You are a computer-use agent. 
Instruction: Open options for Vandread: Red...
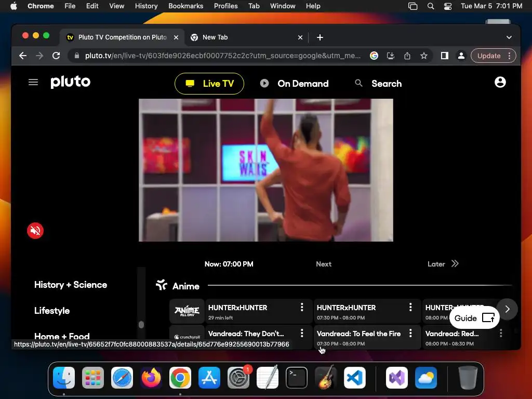[501, 333]
